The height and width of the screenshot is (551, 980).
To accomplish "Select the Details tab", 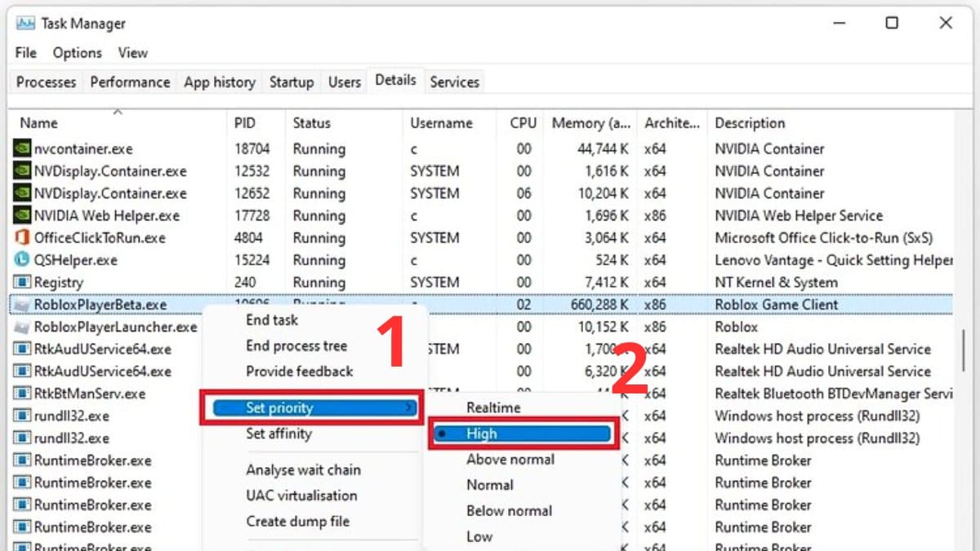I will tap(395, 80).
